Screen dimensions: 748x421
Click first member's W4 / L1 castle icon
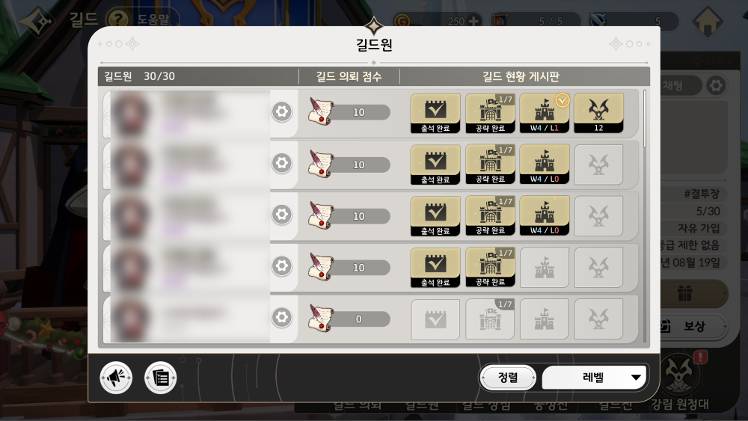(x=544, y=113)
